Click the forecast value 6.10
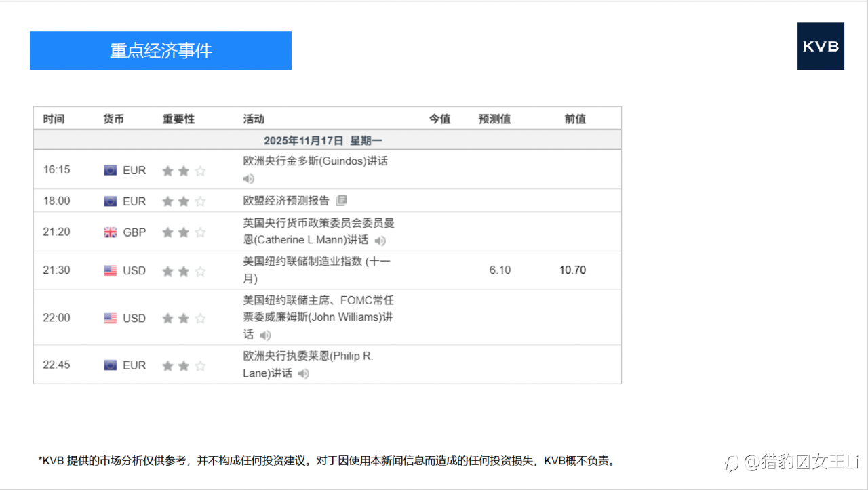The height and width of the screenshot is (490, 868). pos(500,270)
